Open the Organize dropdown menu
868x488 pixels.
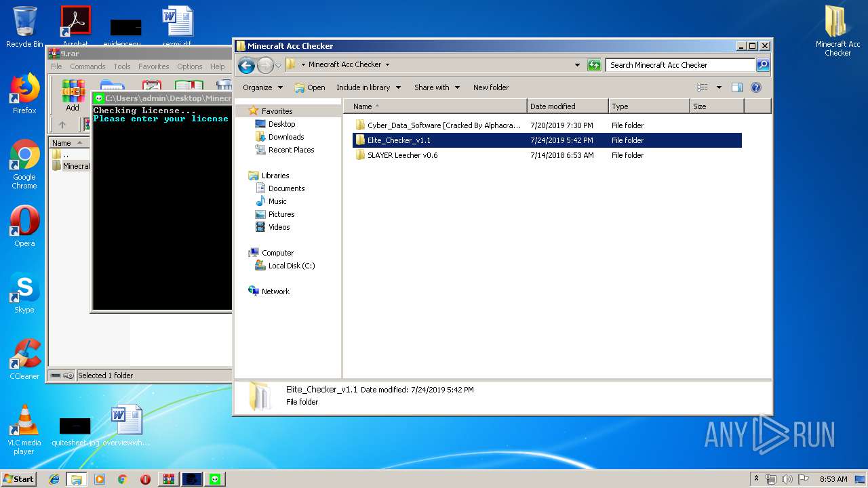262,87
